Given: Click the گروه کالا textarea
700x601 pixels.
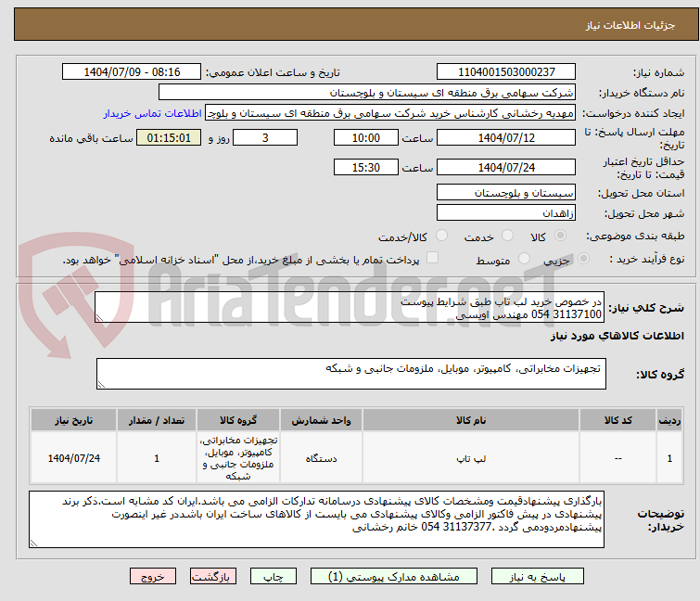Looking at the screenshot, I should 350,374.
